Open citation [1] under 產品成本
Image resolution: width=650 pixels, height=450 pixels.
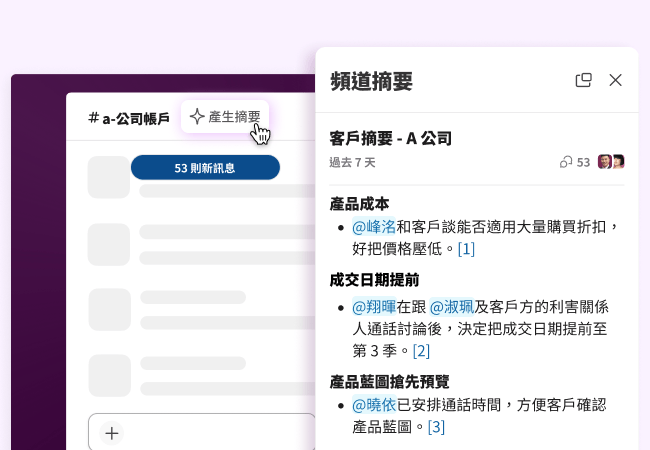466,249
